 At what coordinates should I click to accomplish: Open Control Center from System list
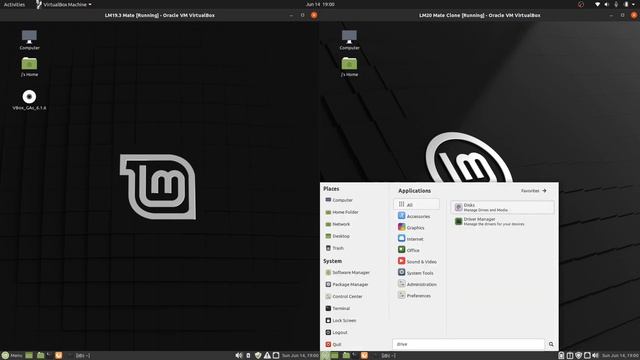pos(344,296)
